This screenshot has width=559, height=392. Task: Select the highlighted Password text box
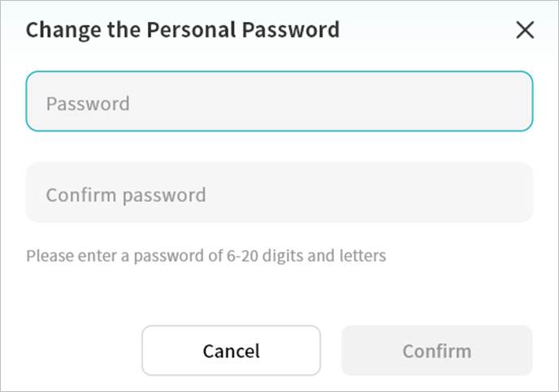tap(279, 101)
